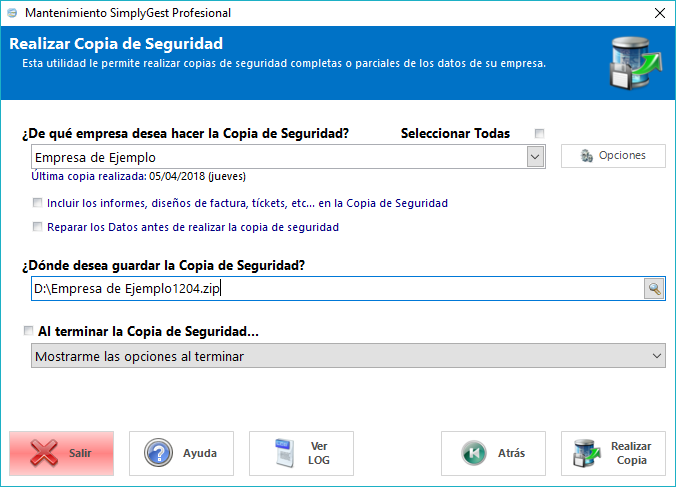
Task: Click the blue question mark Ayuda icon
Action: tap(158, 453)
